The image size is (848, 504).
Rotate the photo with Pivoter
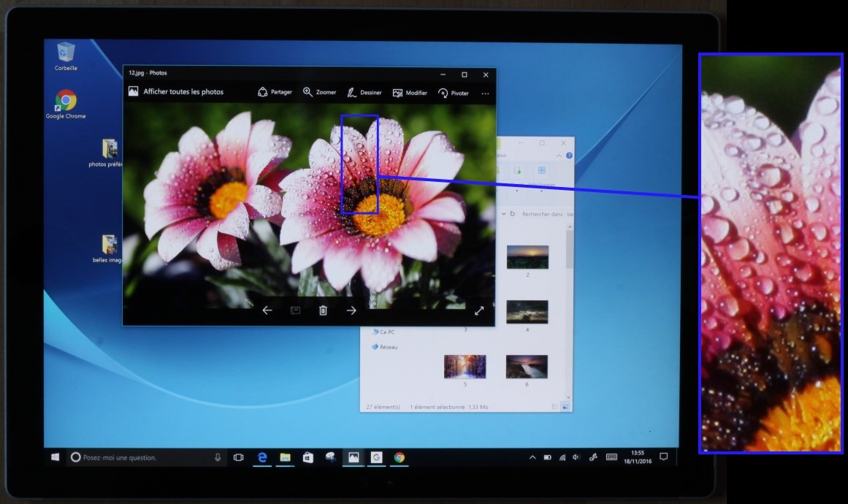tap(453, 93)
